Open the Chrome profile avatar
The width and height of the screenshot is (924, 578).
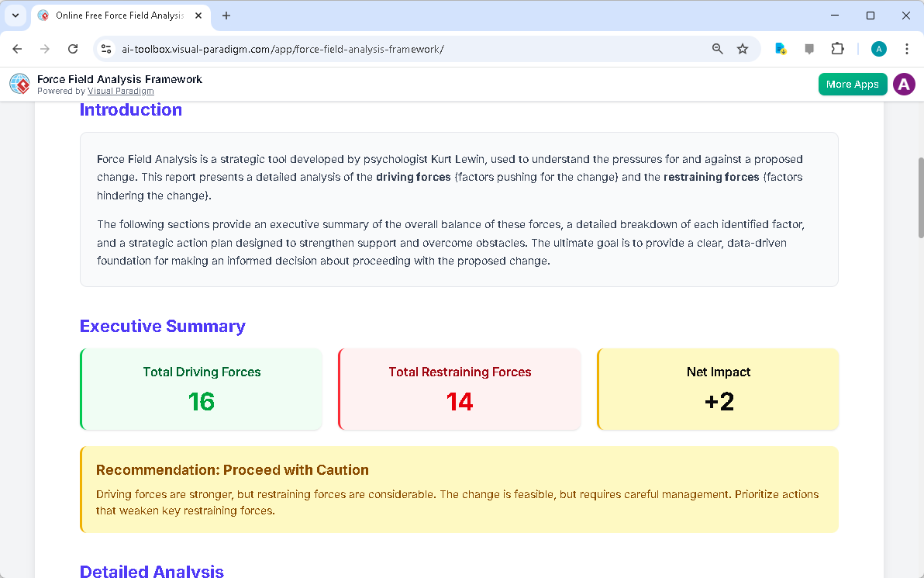point(878,48)
